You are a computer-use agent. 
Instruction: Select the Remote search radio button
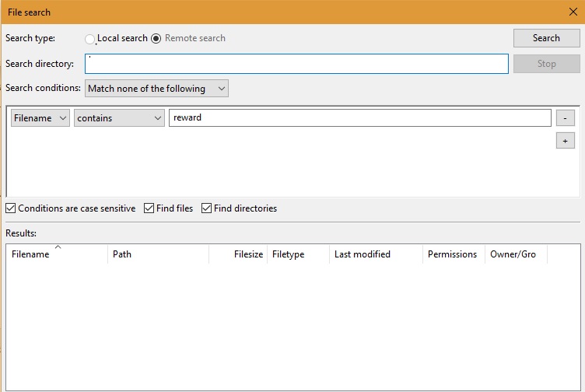pyautogui.click(x=156, y=38)
